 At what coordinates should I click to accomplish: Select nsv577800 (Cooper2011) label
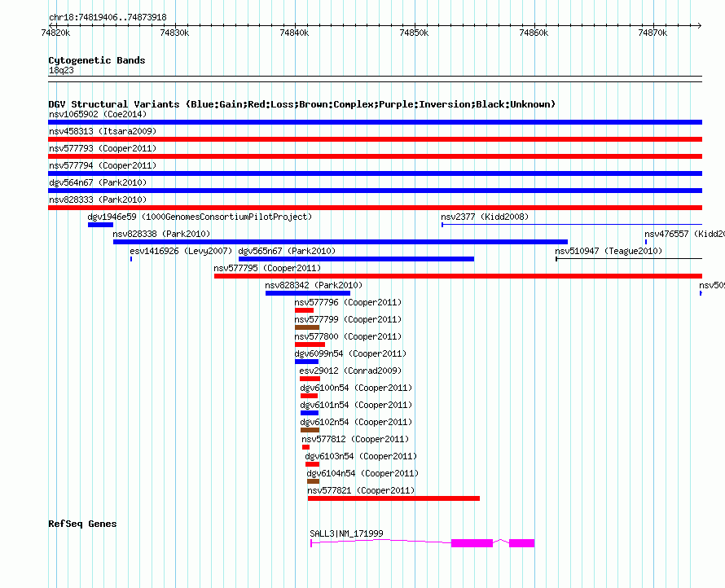click(348, 336)
